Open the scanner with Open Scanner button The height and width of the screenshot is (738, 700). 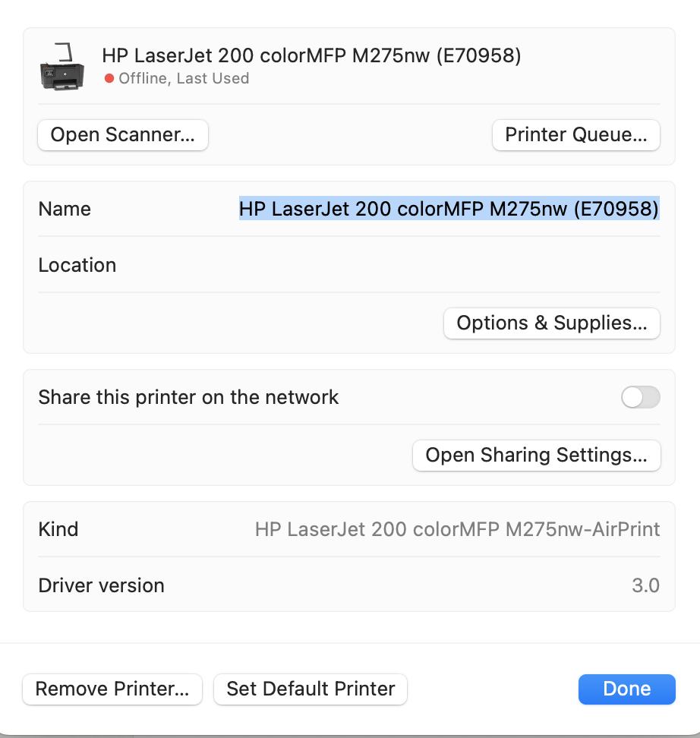tap(123, 135)
